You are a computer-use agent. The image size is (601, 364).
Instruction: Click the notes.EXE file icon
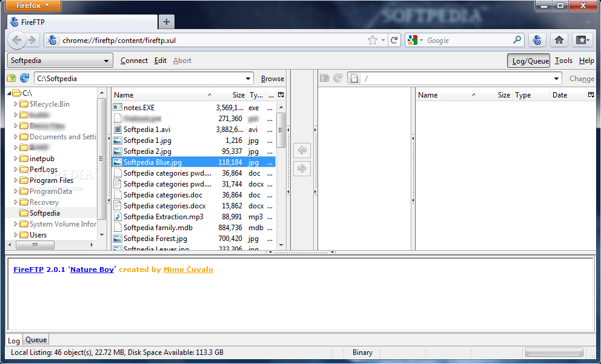[x=118, y=108]
